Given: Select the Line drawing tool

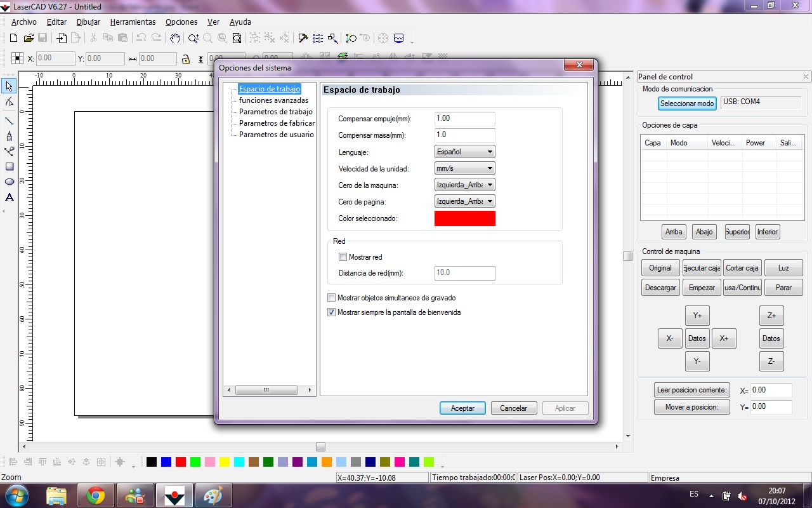Looking at the screenshot, I should tap(9, 121).
